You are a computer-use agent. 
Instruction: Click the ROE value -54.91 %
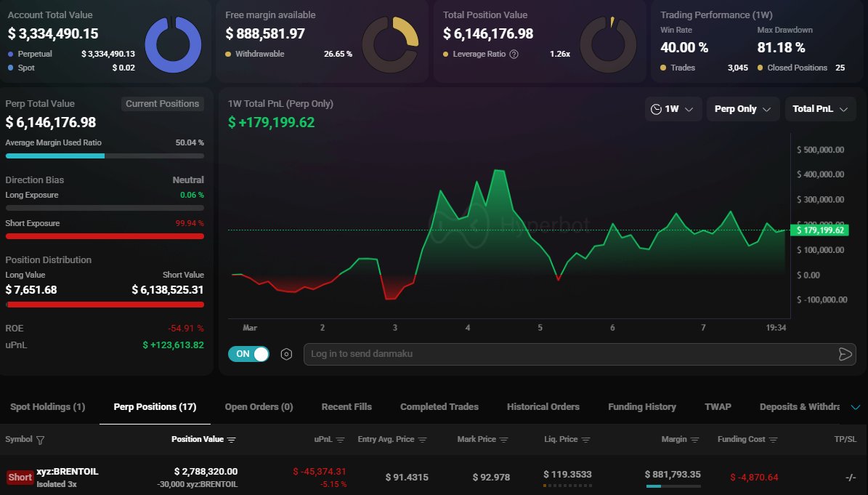[186, 329]
